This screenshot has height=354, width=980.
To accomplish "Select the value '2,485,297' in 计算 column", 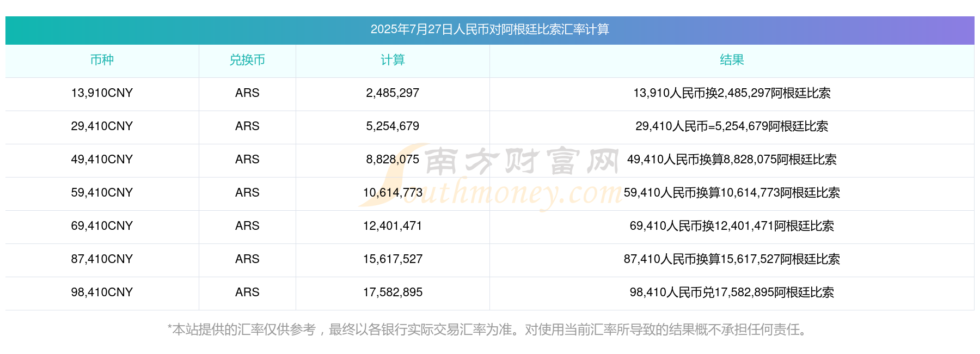I will point(393,93).
